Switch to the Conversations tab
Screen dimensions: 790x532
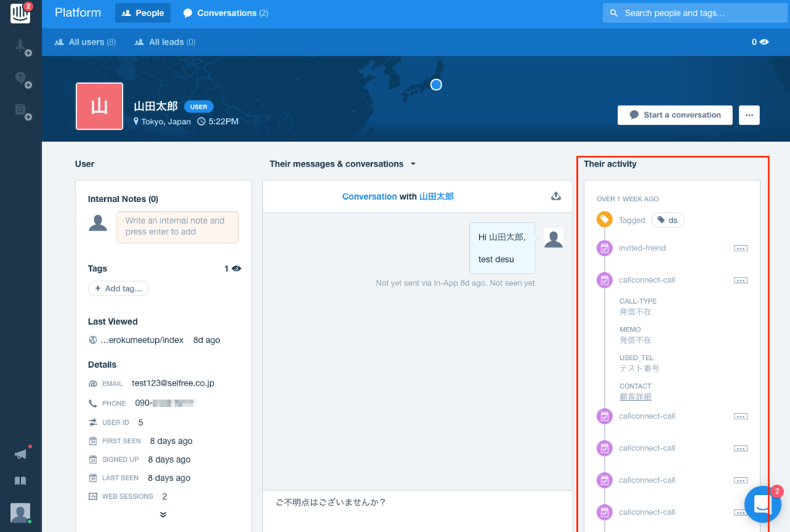[225, 12]
